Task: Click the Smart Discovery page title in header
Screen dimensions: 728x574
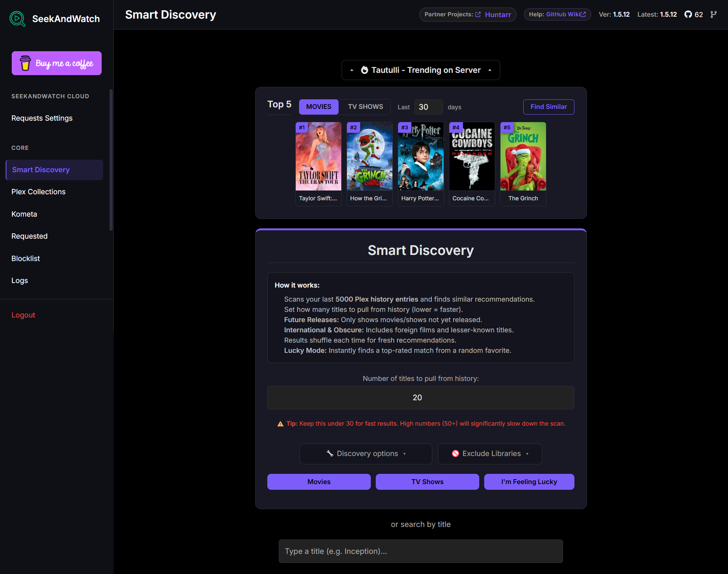Action: point(171,14)
